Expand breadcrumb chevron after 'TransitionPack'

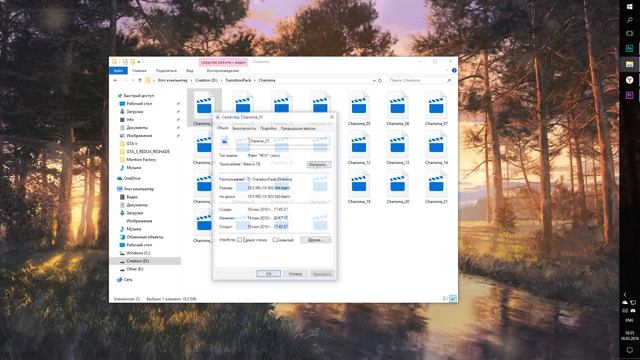point(255,80)
